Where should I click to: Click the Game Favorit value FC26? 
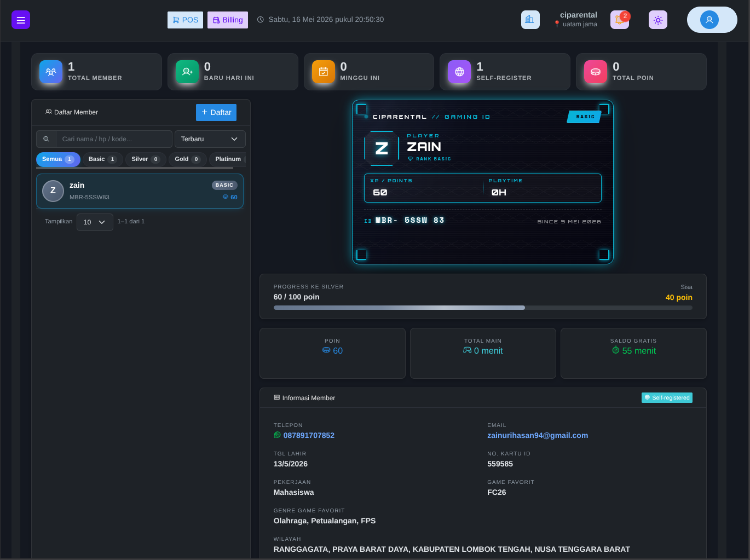point(497,492)
